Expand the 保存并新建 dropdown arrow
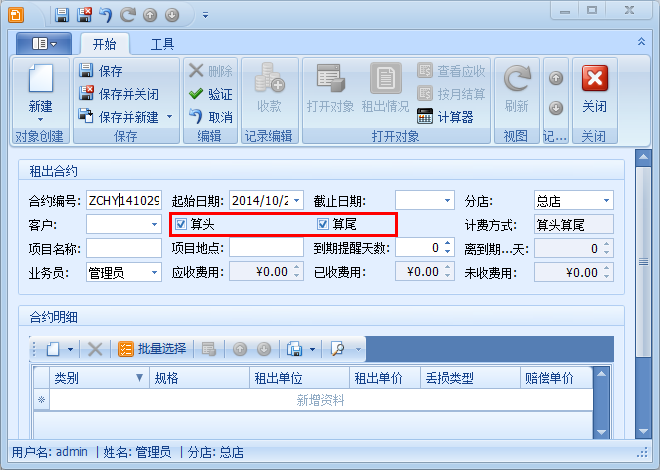The image size is (660, 470). [170, 117]
